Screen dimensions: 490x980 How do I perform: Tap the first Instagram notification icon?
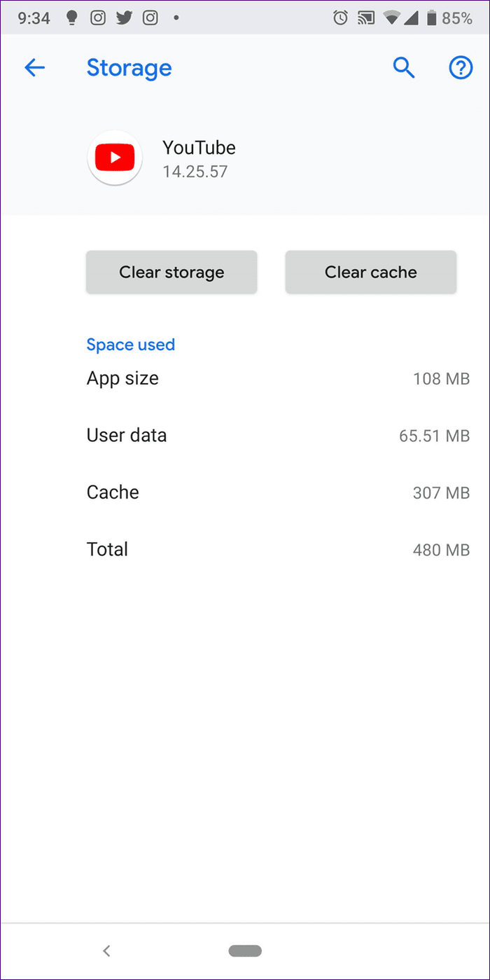point(97,18)
